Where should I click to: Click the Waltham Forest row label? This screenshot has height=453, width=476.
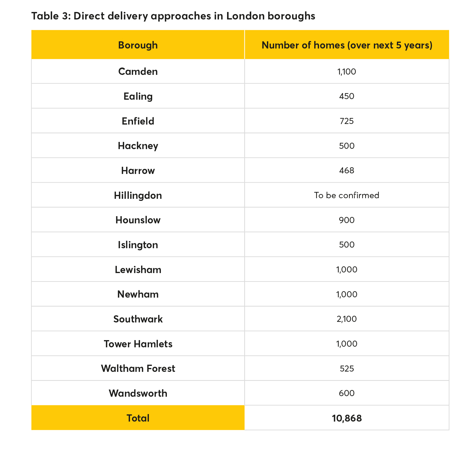[138, 369]
